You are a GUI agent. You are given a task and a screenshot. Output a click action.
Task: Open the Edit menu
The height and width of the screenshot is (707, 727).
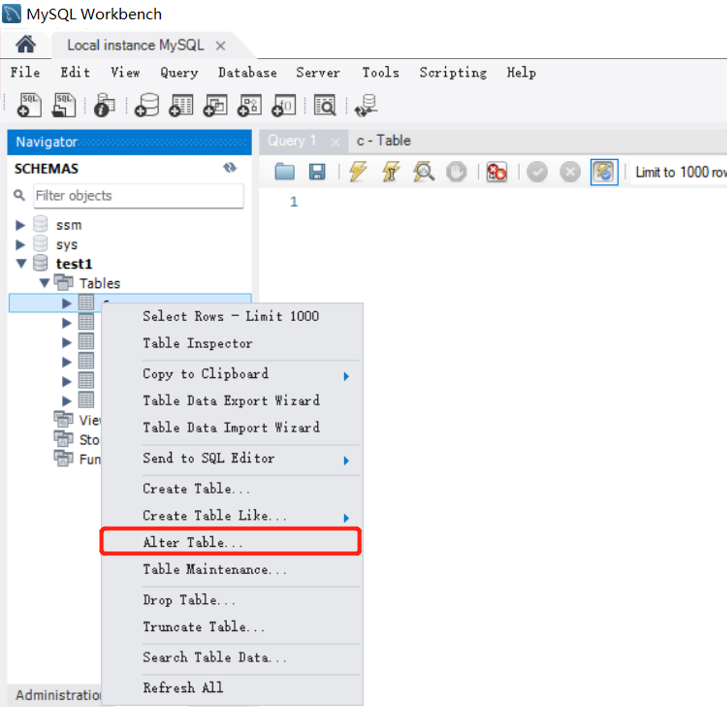click(x=75, y=73)
